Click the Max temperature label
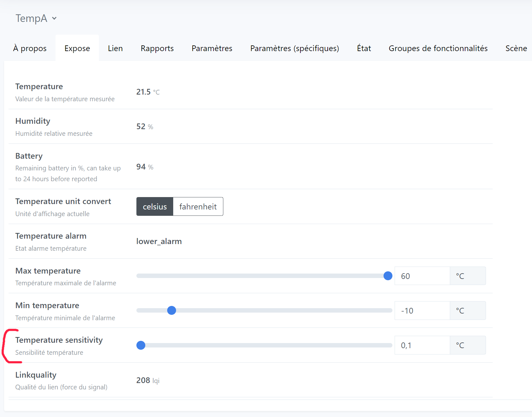532x417 pixels. point(48,271)
